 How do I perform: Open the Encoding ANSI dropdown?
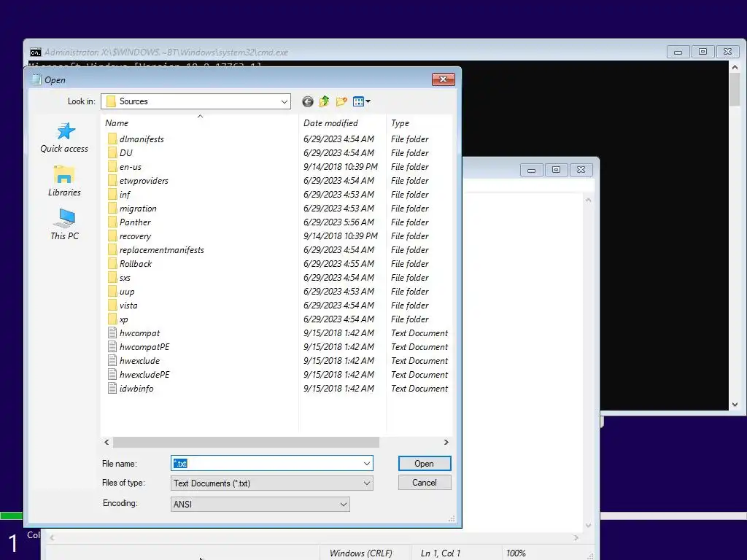260,505
